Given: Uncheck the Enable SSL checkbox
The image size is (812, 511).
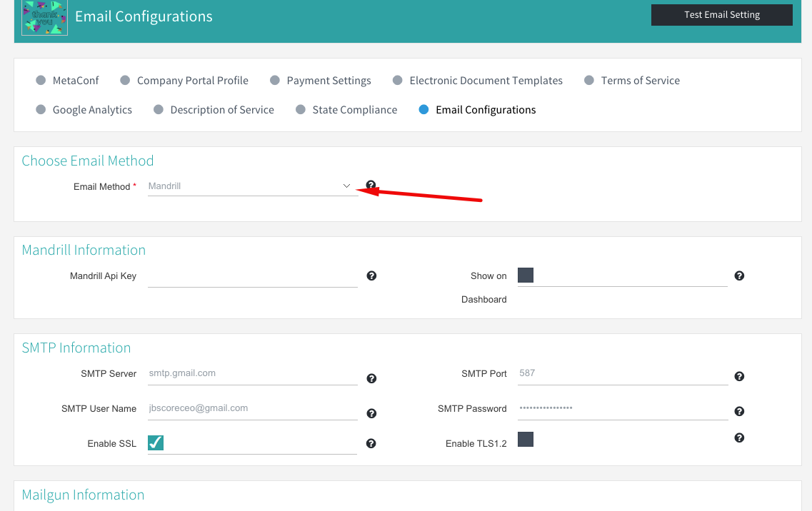Looking at the screenshot, I should click(x=156, y=442).
